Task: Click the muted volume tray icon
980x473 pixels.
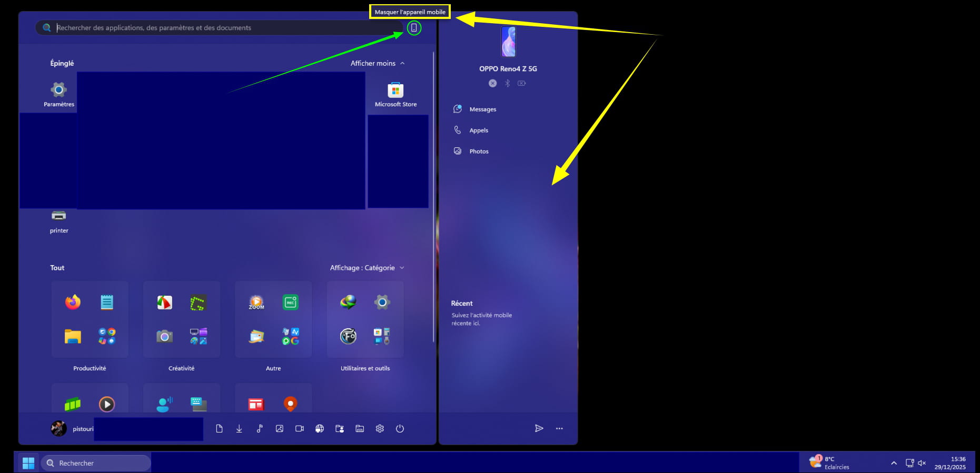Action: pyautogui.click(x=922, y=463)
